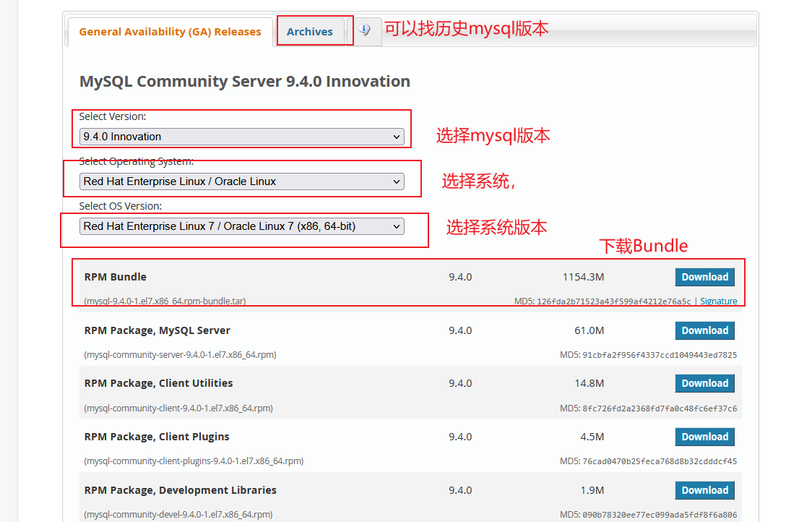The image size is (812, 522).
Task: Click the 'RPM Bundle' title text
Action: click(x=116, y=277)
